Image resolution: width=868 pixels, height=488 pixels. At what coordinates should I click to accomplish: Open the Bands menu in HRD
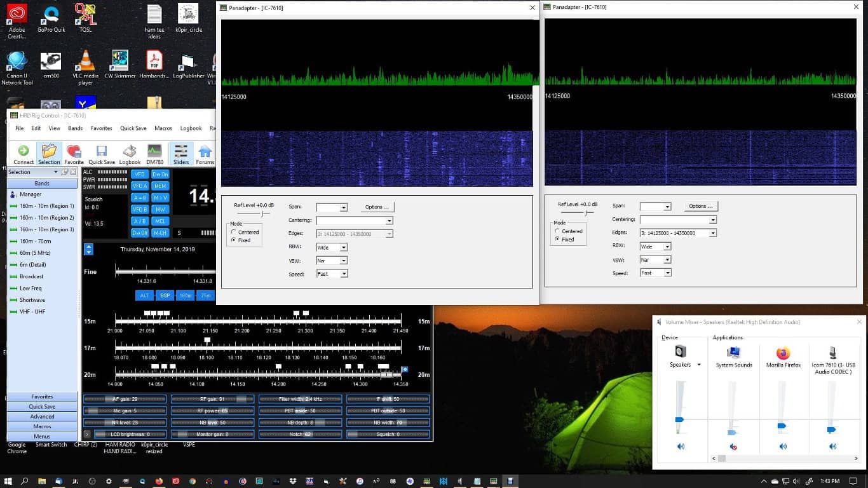click(76, 128)
